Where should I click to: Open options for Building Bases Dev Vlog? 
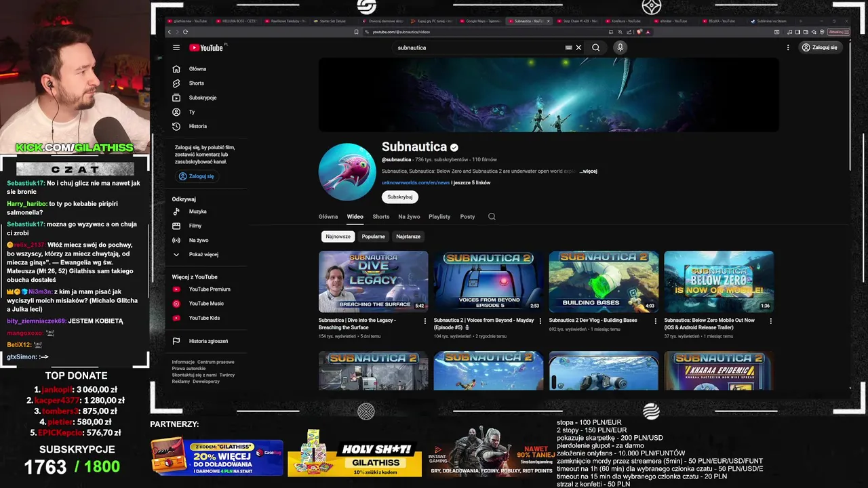(x=656, y=321)
